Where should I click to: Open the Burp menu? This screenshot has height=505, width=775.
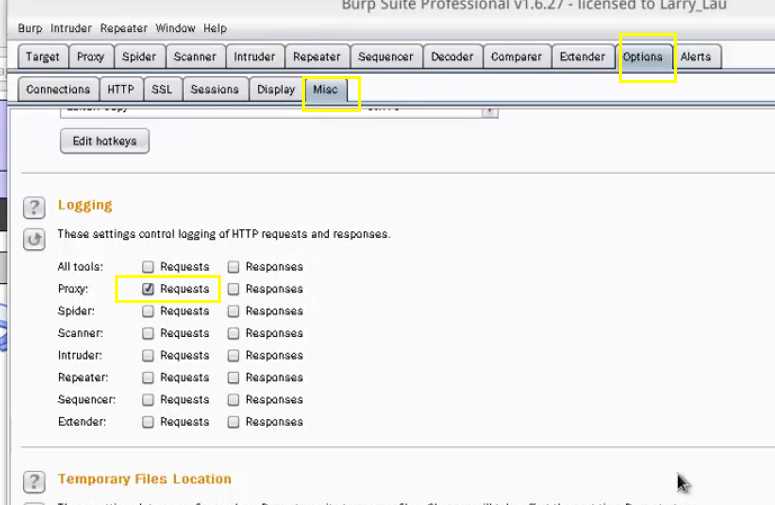pyautogui.click(x=30, y=28)
